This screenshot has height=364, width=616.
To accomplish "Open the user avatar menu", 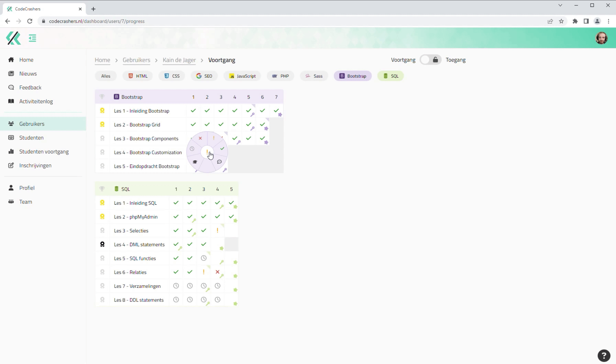I will 601,38.
